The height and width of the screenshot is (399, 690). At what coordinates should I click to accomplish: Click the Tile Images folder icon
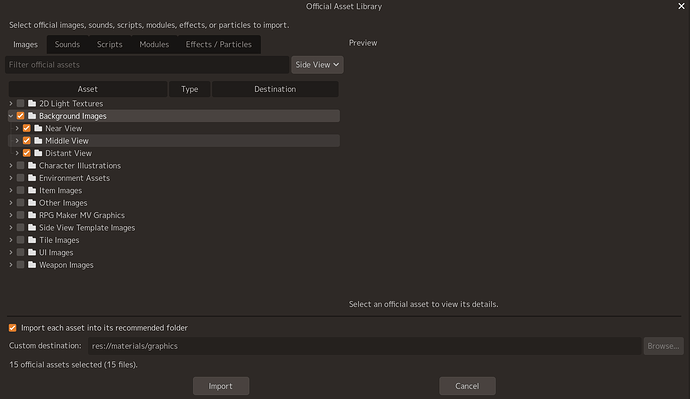(x=32, y=240)
